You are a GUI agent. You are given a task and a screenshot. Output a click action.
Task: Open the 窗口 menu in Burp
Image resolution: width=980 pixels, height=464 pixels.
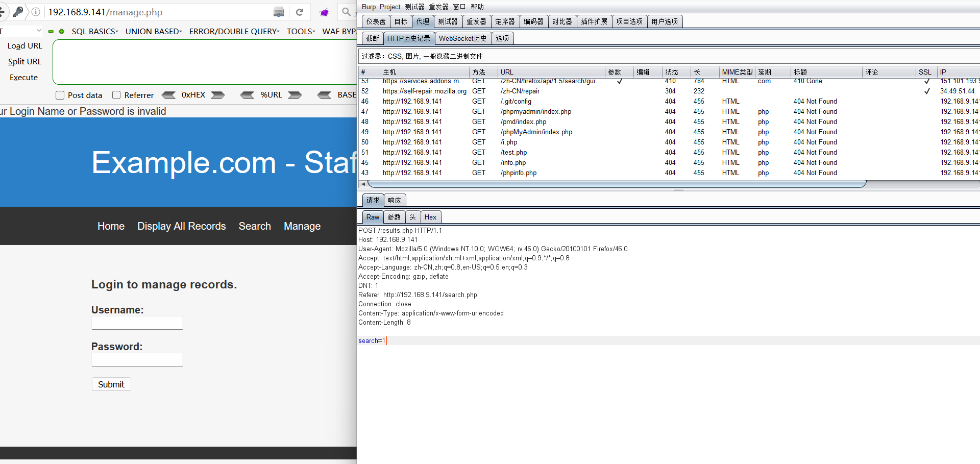(459, 7)
